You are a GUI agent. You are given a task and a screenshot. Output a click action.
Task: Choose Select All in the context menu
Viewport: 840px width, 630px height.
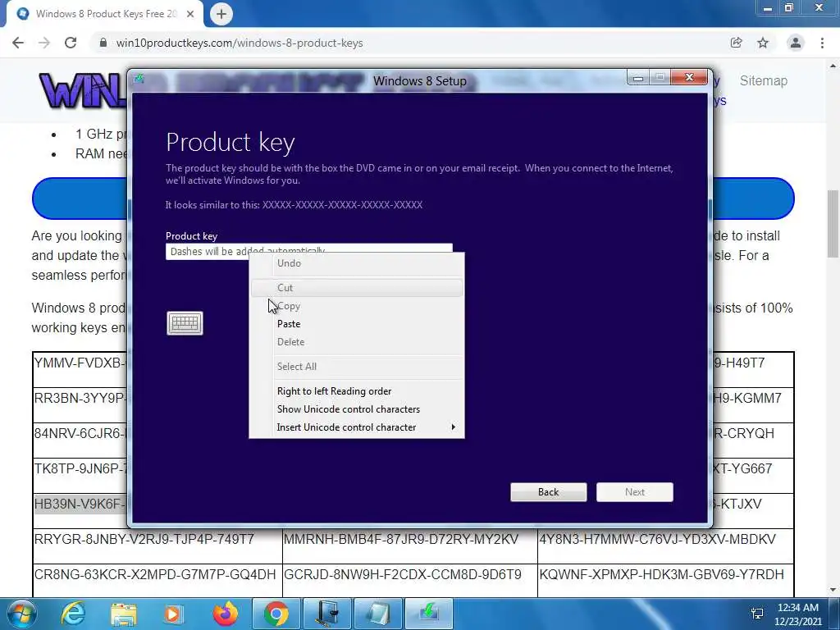pos(357,367)
